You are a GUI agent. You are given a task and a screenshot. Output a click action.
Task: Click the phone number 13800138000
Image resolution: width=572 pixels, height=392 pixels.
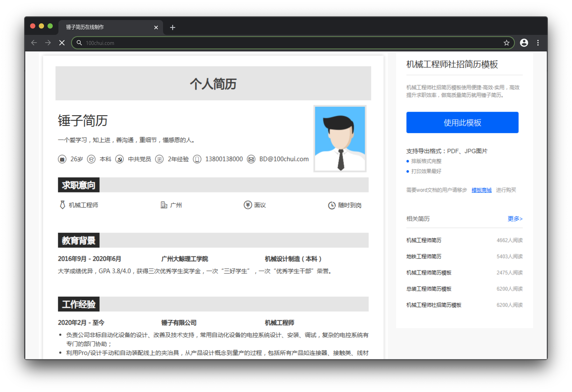tap(224, 159)
